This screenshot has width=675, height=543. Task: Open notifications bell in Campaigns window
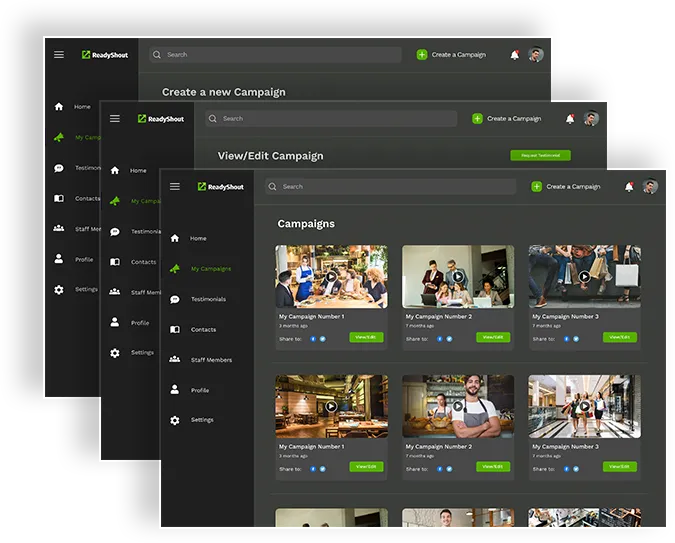[629, 186]
